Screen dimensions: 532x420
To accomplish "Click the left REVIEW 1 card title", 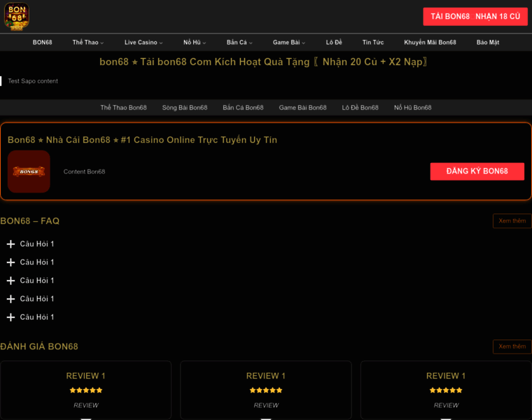I will point(86,376).
